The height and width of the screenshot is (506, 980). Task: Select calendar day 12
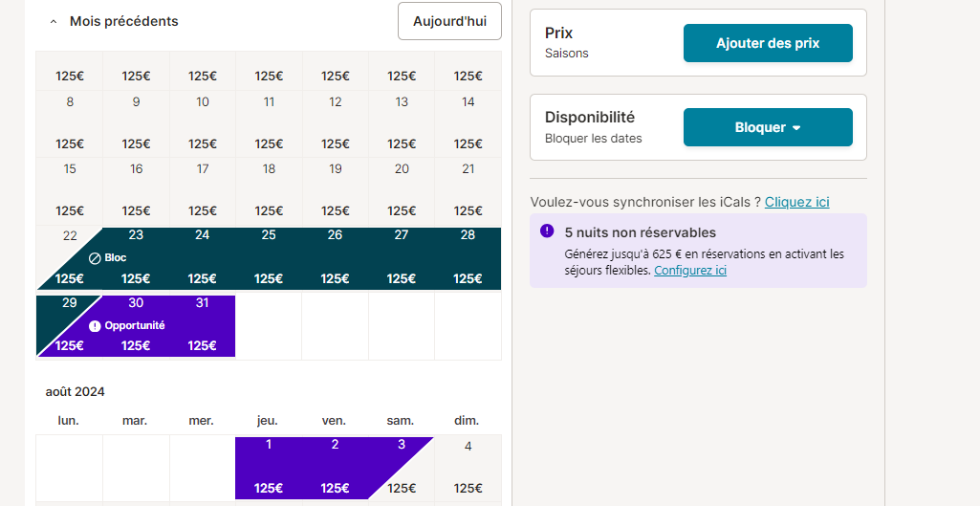point(336,123)
